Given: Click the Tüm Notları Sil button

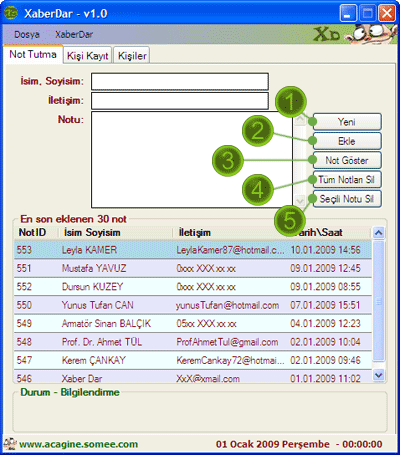Looking at the screenshot, I should (x=347, y=180).
